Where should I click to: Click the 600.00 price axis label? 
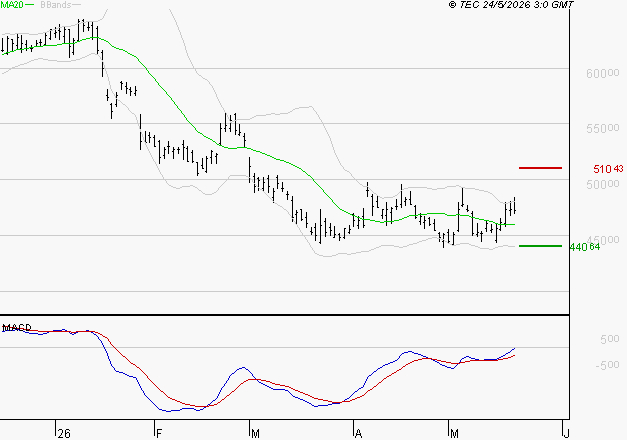(603, 73)
